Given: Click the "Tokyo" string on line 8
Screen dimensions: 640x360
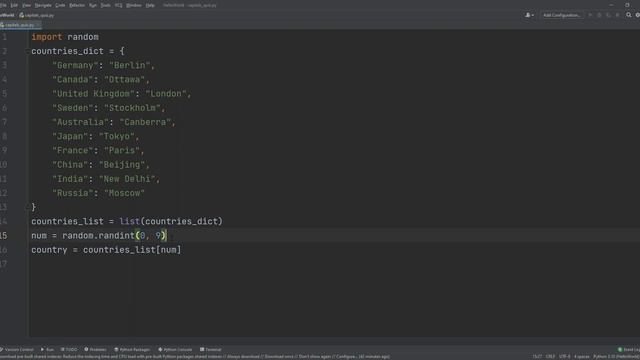Looking at the screenshot, I should 117,137.
